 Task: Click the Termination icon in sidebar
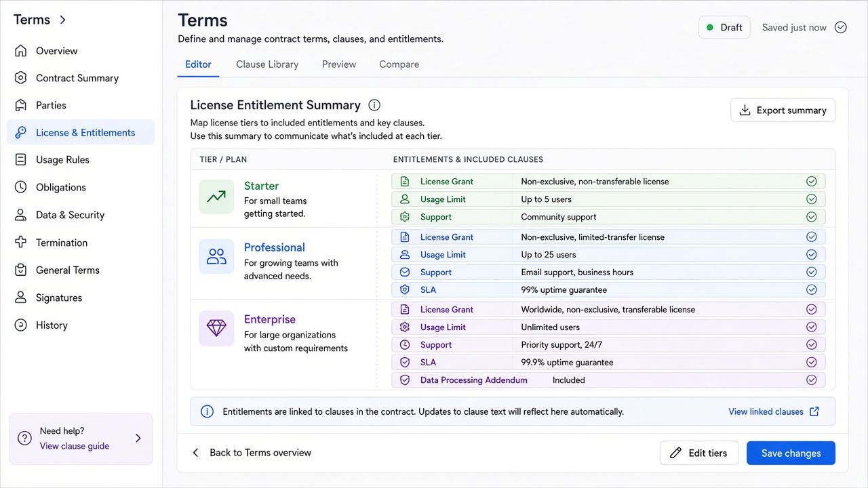[21, 243]
